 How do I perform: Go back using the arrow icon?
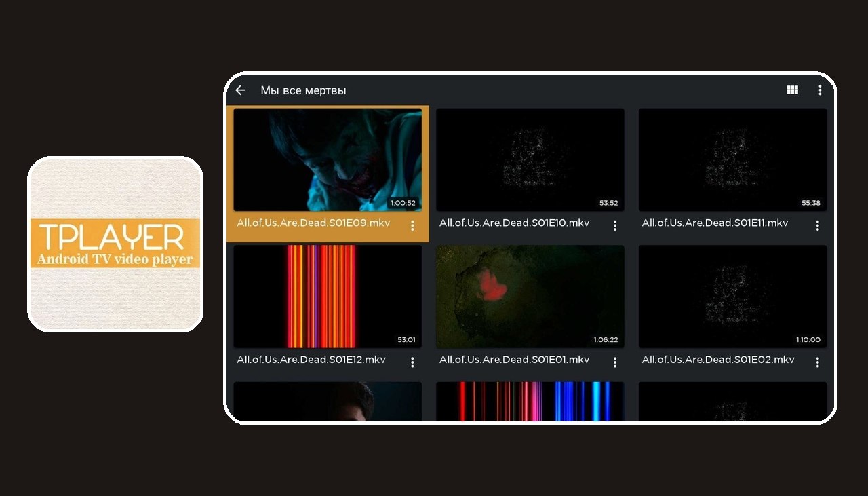240,90
